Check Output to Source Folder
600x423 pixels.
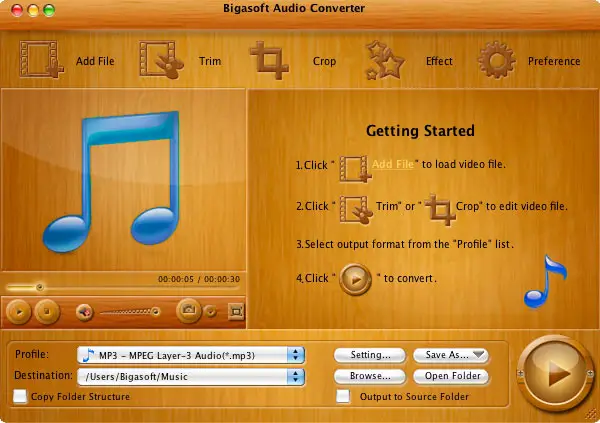(343, 397)
